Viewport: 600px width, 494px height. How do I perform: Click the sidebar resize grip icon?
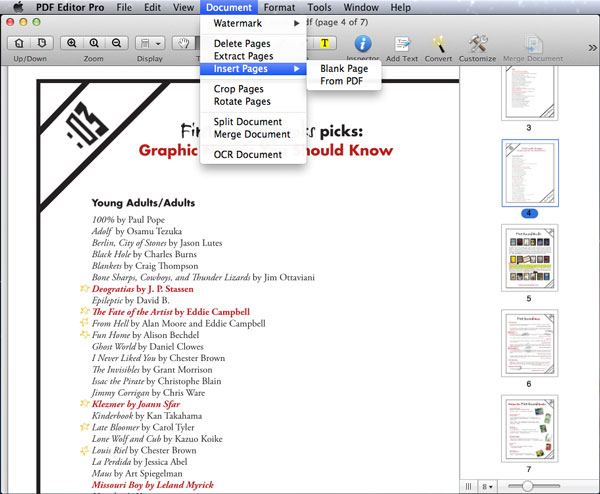coord(468,487)
